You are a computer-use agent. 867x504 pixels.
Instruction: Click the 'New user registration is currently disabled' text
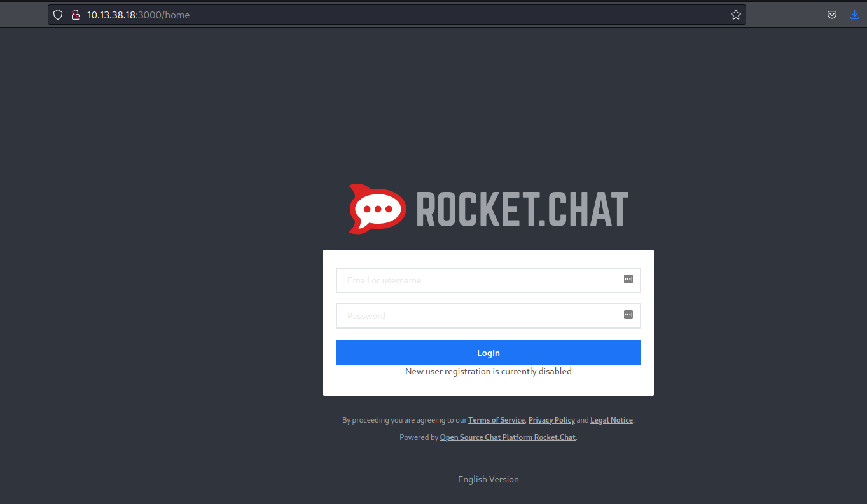click(x=489, y=371)
